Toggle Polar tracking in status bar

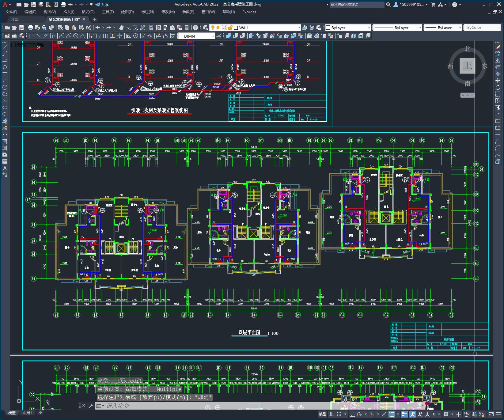tap(360, 414)
